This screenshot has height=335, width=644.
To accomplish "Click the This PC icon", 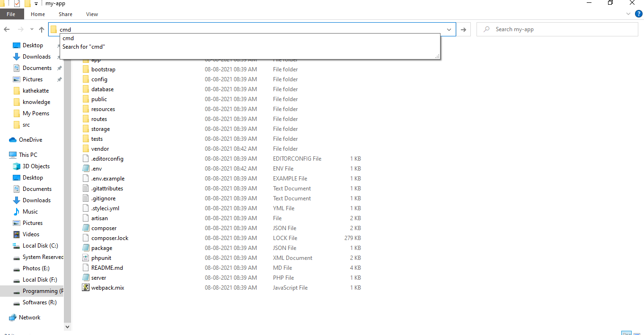I will 13,155.
